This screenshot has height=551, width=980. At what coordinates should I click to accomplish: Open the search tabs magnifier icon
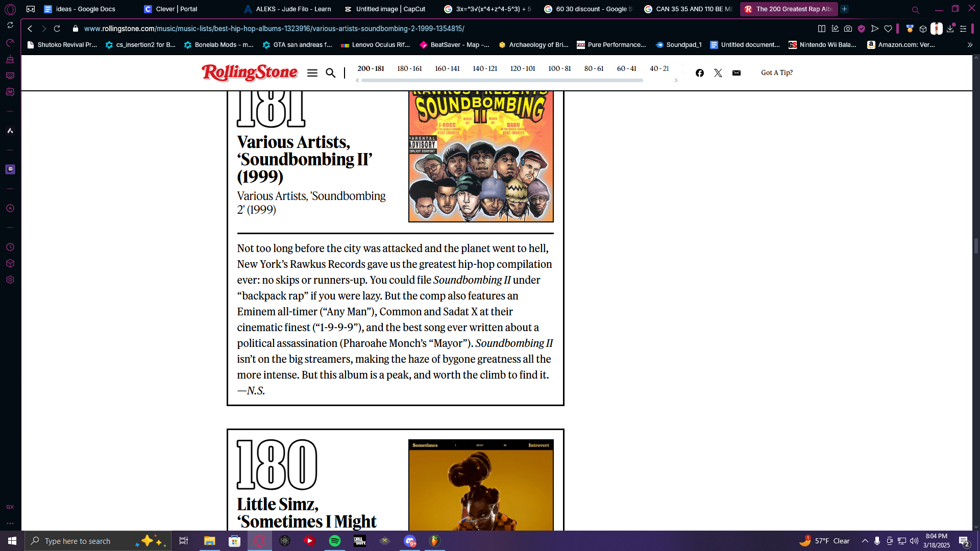916,9
